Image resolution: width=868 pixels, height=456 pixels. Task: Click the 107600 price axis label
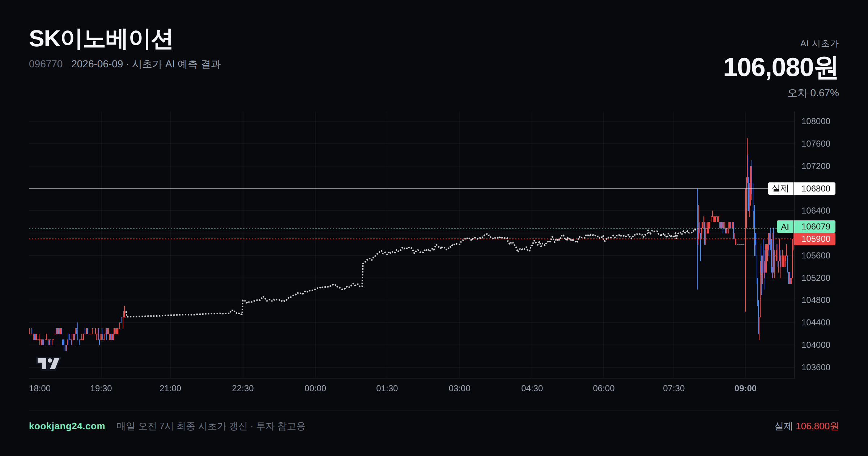[816, 144]
